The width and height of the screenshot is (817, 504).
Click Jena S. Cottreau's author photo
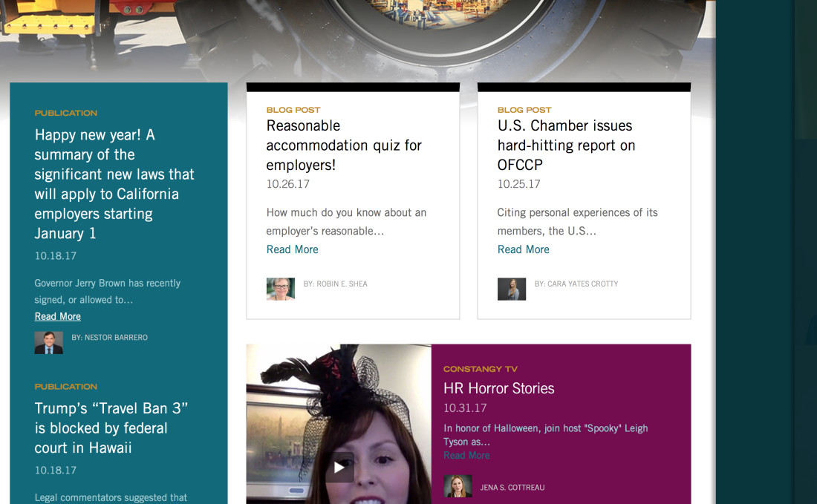(458, 486)
